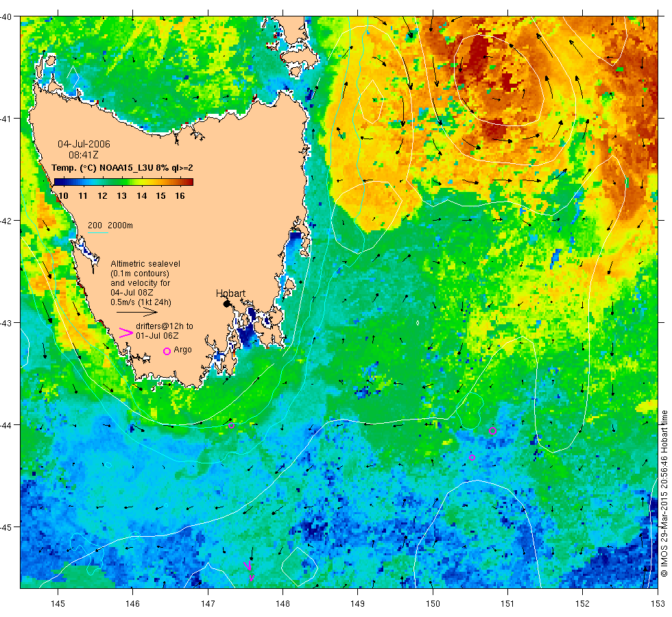Viewport: 672px width, 617px height.
Task: Click latitude axis label -44
Action: pyautogui.click(x=6, y=425)
